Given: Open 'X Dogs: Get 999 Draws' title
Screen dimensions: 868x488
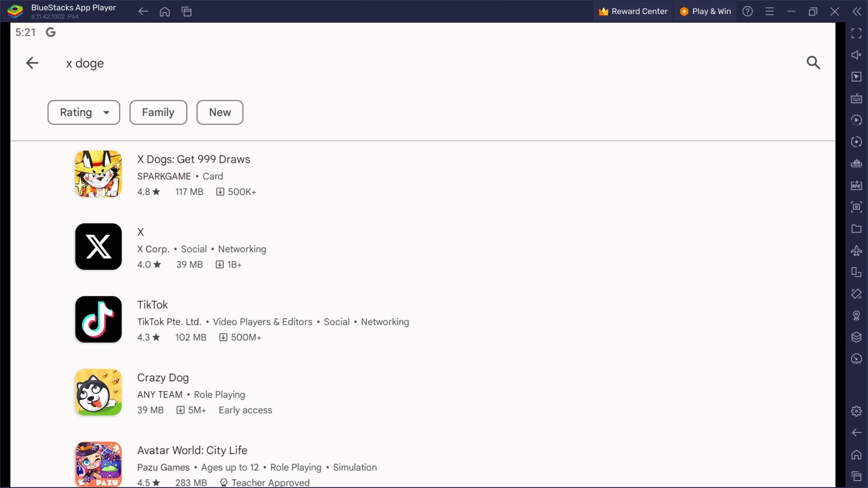Looking at the screenshot, I should (x=193, y=159).
